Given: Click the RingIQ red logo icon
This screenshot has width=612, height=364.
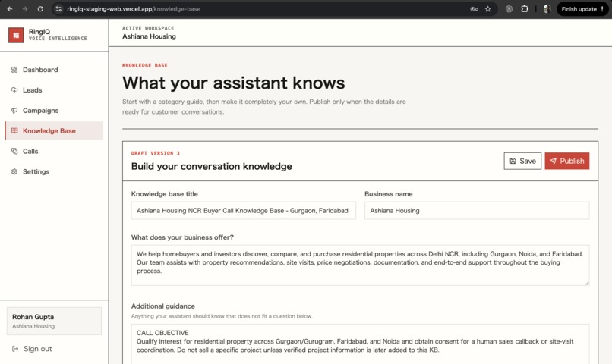Looking at the screenshot, I should pyautogui.click(x=16, y=35).
